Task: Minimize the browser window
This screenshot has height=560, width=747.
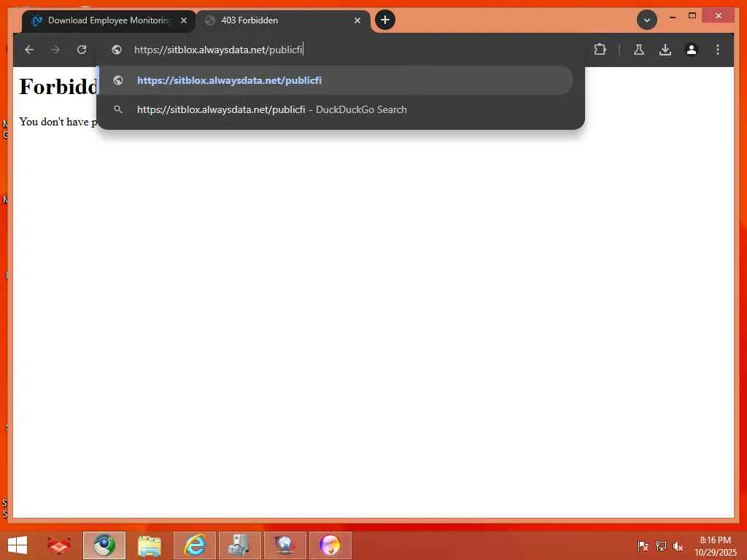Action: tap(672, 17)
